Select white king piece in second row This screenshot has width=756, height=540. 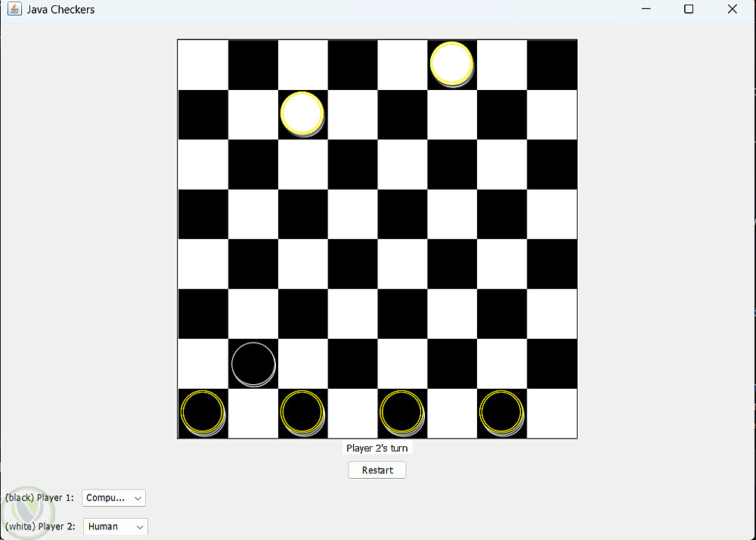point(302,114)
